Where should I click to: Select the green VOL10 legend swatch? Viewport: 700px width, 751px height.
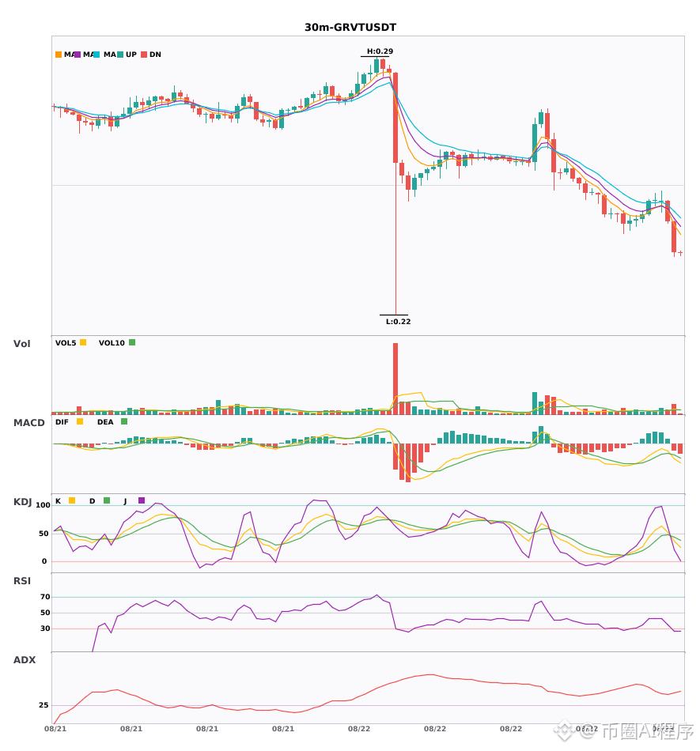pos(132,342)
